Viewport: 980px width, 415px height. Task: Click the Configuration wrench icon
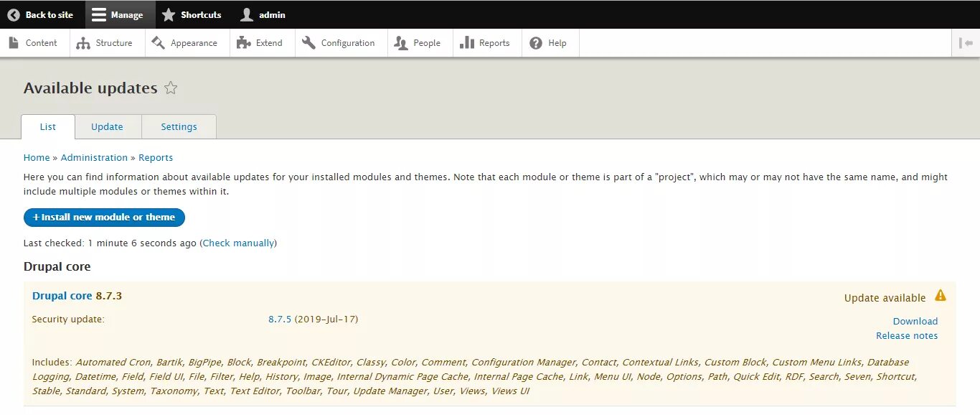click(x=308, y=43)
